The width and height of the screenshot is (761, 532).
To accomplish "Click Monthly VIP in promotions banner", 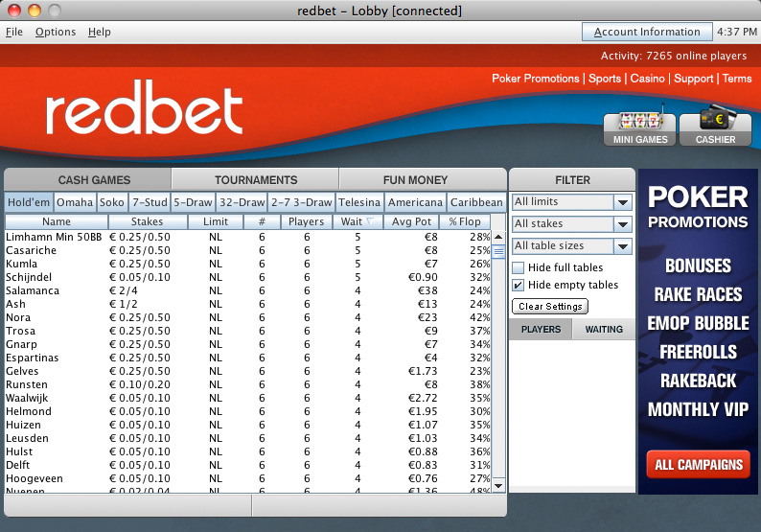I will (698, 409).
